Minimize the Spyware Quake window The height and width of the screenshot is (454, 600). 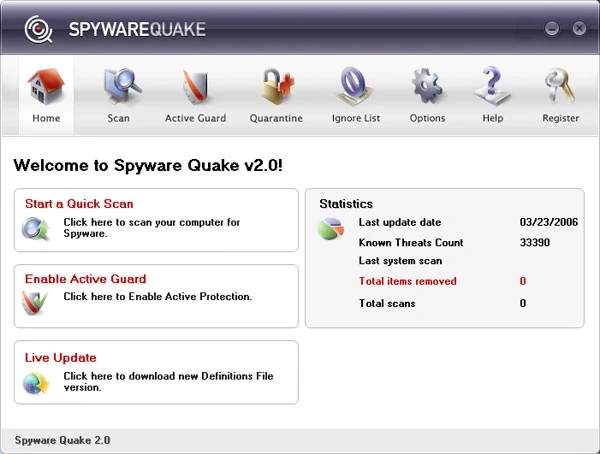552,29
